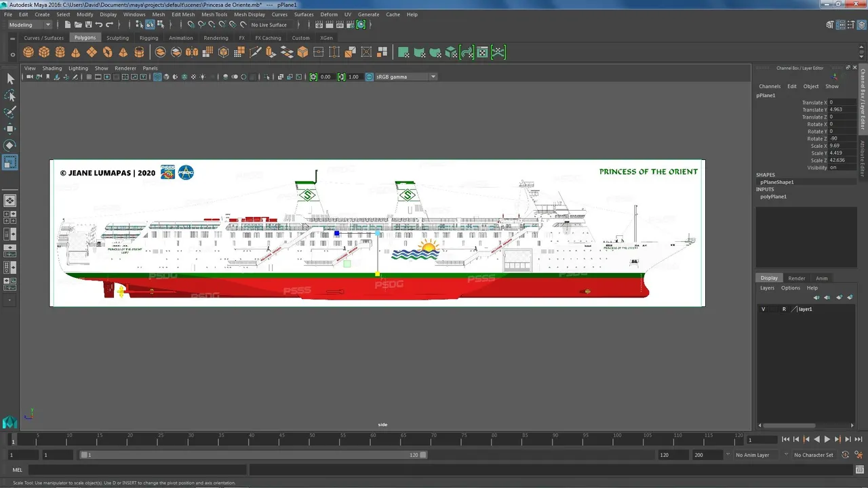Viewport: 868px width, 488px height.
Task: Switch to the Render layer tab
Action: pos(797,278)
